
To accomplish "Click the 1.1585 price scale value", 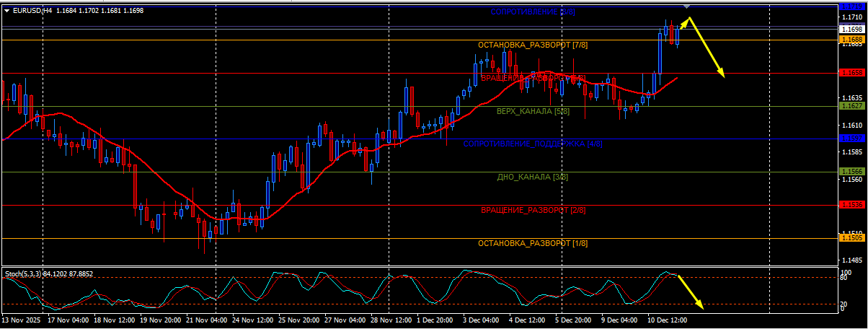I will [852, 152].
